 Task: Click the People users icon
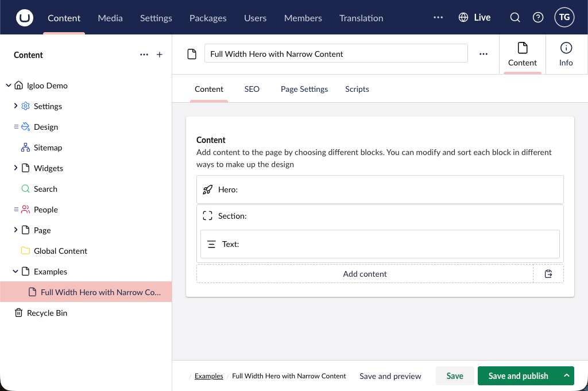25,209
